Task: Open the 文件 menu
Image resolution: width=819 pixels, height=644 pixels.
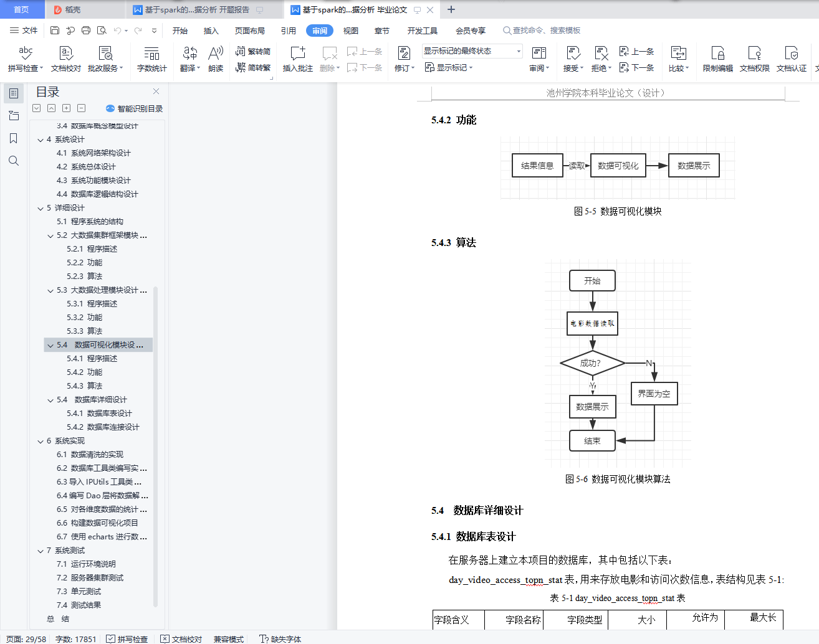Action: (24, 30)
